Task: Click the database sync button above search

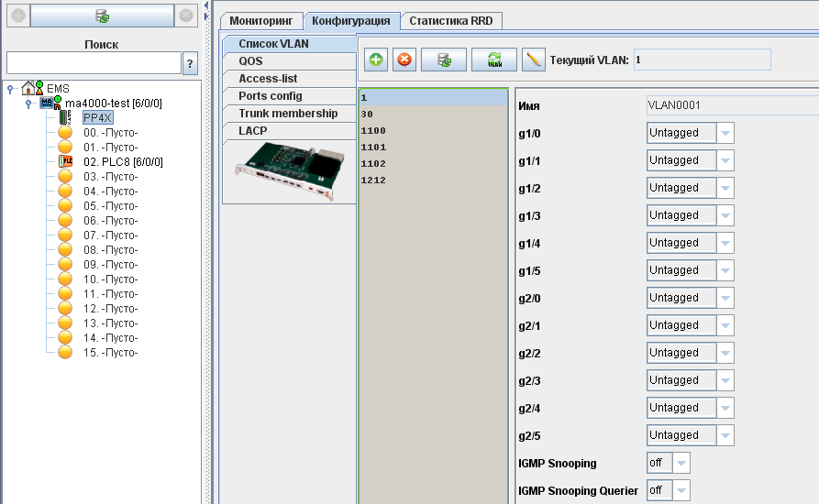Action: [103, 16]
